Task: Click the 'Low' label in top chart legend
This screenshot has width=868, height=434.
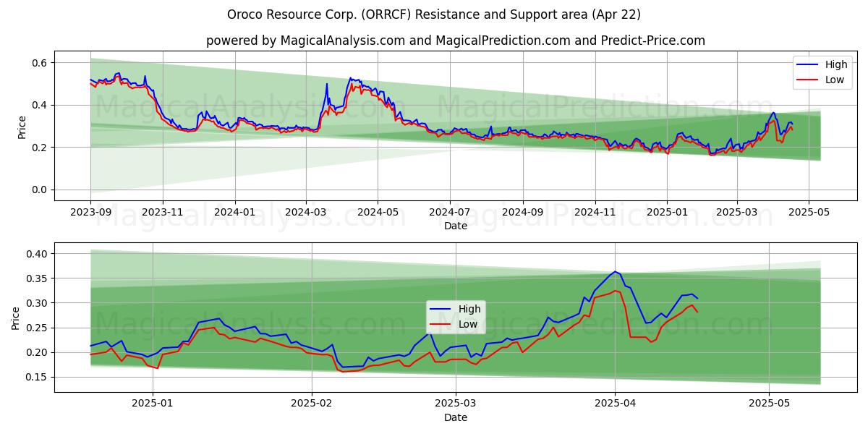Action: tap(835, 80)
